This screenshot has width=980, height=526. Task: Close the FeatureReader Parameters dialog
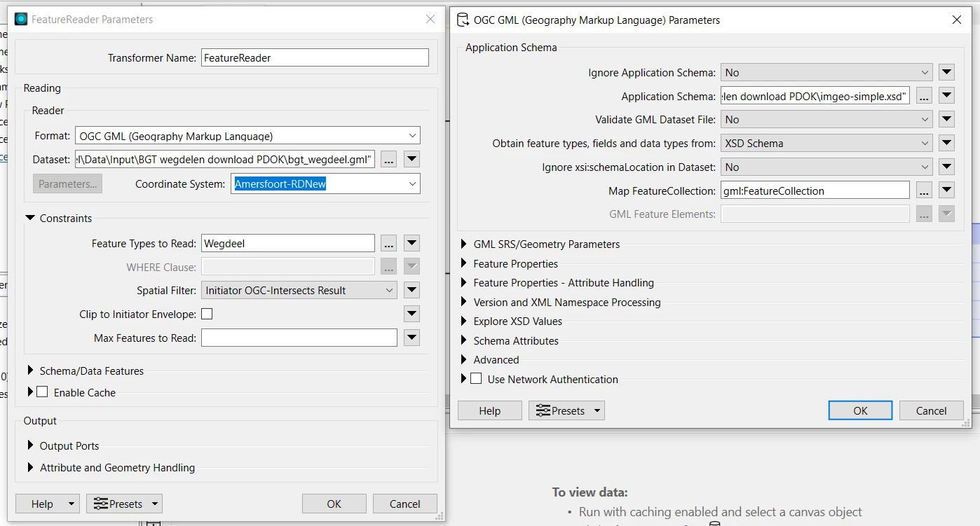(x=430, y=19)
